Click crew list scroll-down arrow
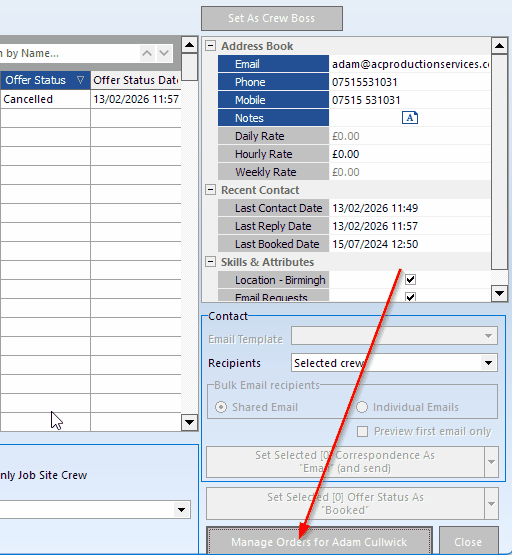Screen dimensions: 512x555 point(189,422)
